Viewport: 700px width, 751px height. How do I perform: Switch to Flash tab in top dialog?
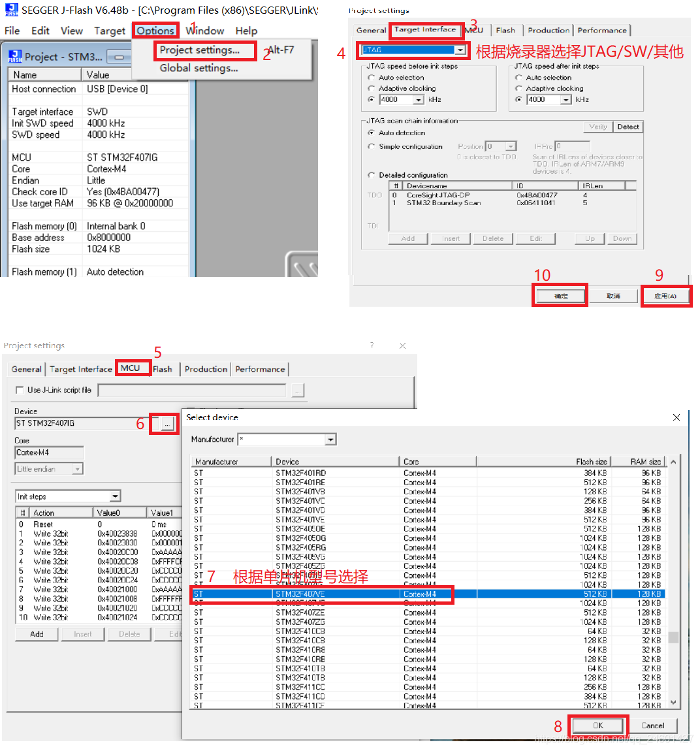pyautogui.click(x=505, y=30)
